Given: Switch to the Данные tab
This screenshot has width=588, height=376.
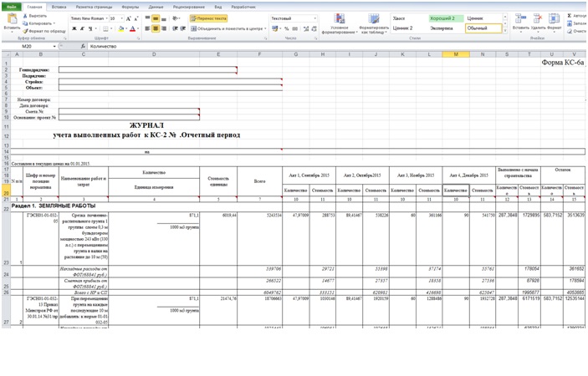Looking at the screenshot, I should point(156,7).
